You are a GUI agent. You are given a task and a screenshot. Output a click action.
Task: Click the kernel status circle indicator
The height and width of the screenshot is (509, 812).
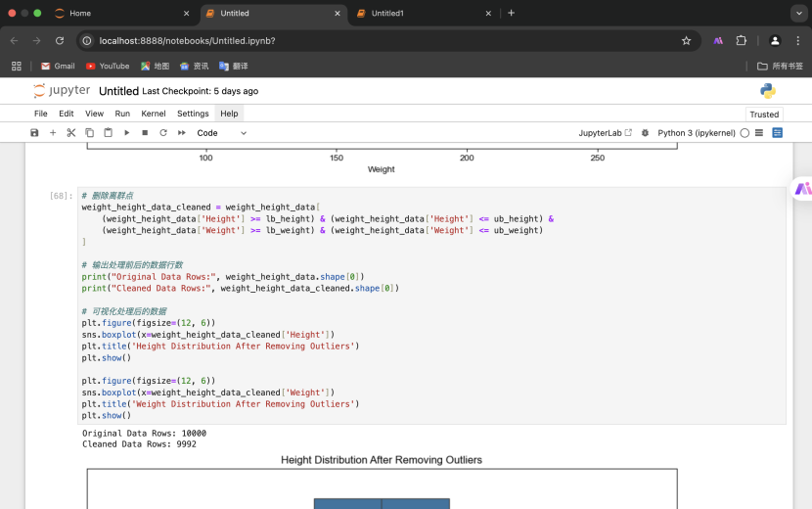(744, 133)
